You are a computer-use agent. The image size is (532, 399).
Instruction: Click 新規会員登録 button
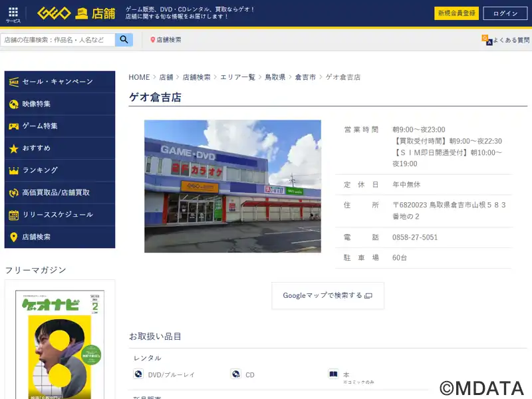coord(456,13)
